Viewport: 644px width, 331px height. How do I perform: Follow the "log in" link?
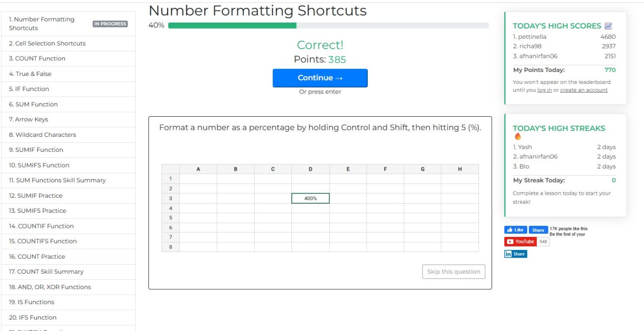pos(544,90)
